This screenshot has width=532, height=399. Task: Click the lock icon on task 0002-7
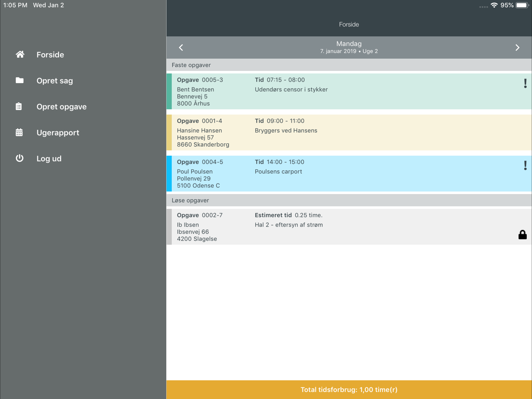(x=522, y=235)
